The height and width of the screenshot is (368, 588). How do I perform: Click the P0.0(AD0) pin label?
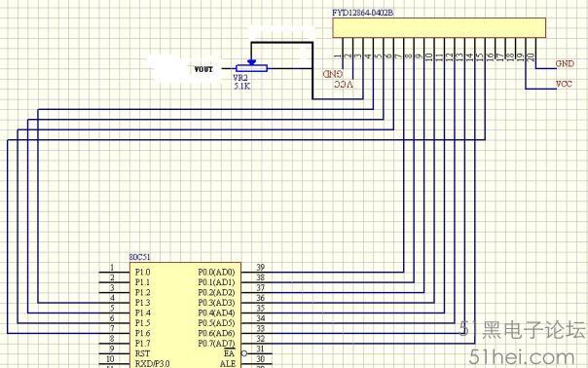pyautogui.click(x=216, y=272)
